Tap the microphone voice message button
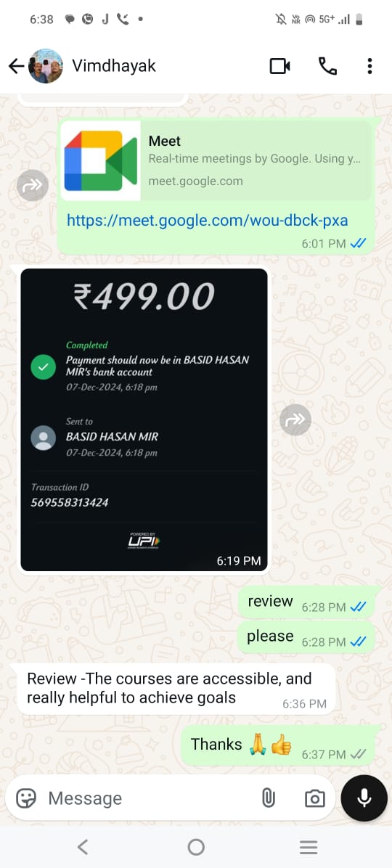Image resolution: width=392 pixels, height=868 pixels. click(x=364, y=798)
